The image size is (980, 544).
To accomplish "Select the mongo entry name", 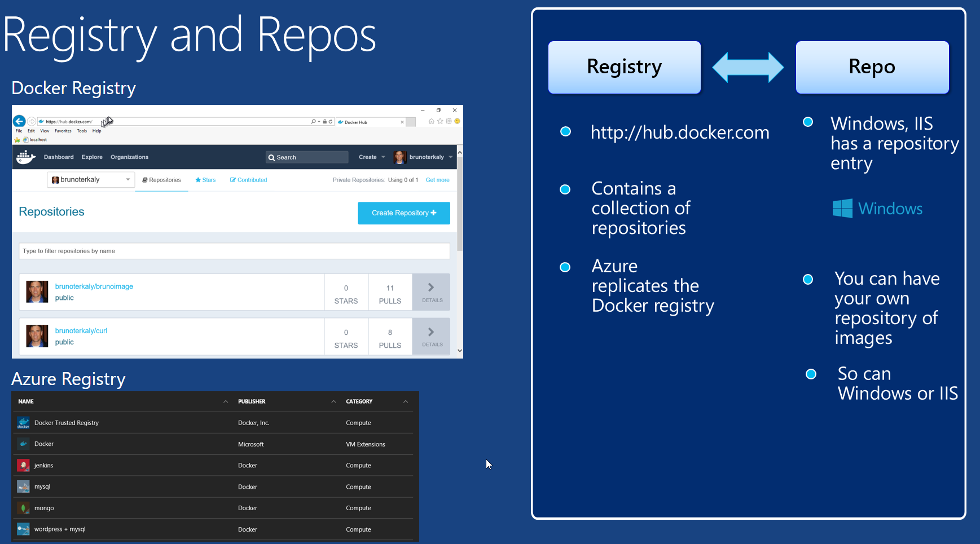I will click(x=44, y=508).
